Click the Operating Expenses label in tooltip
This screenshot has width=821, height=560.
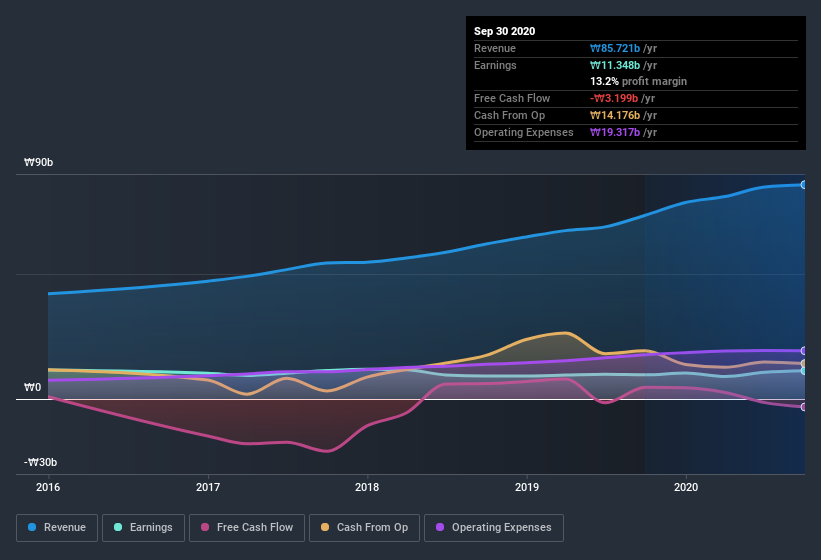(523, 132)
